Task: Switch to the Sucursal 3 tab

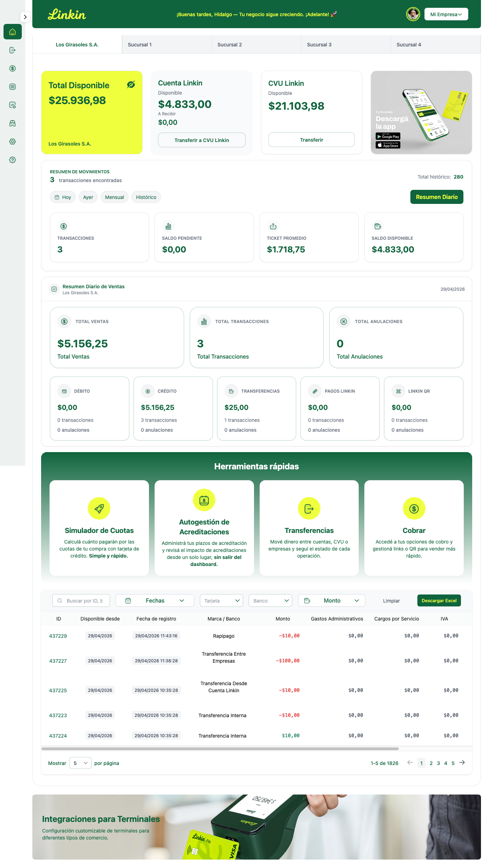Action: click(346, 45)
